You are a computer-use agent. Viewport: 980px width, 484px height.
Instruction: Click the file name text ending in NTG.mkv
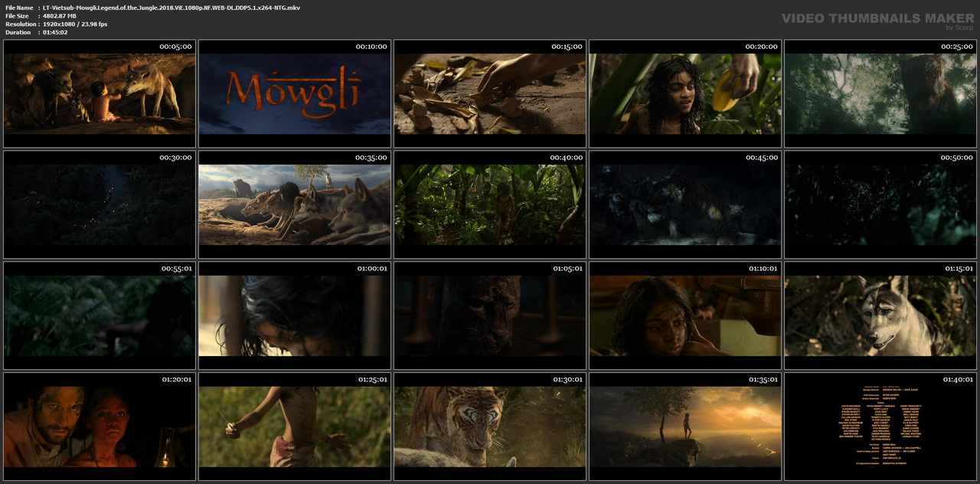tap(171, 8)
